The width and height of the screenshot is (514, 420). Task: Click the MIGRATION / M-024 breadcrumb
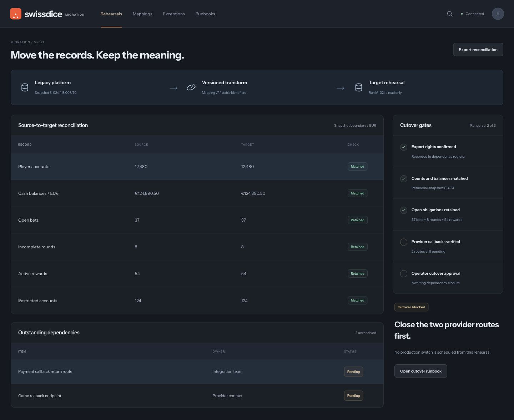pyautogui.click(x=27, y=42)
